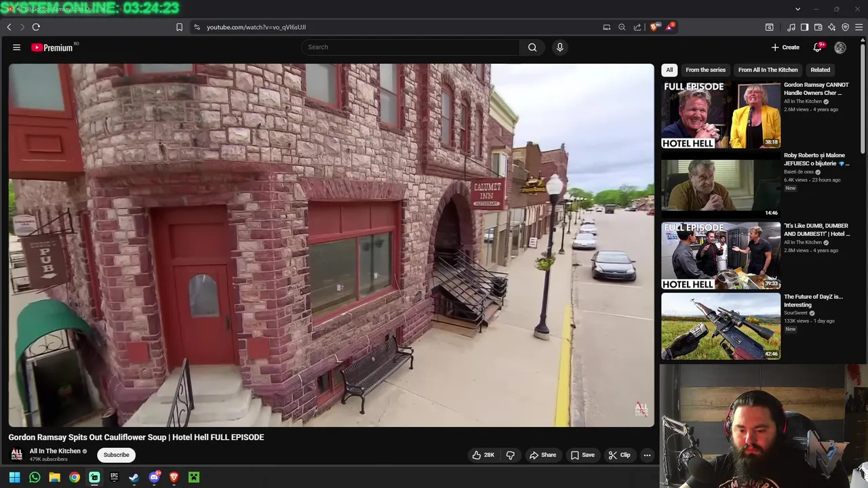The width and height of the screenshot is (868, 488).
Task: Click SourSweet channel name
Action: (x=795, y=313)
